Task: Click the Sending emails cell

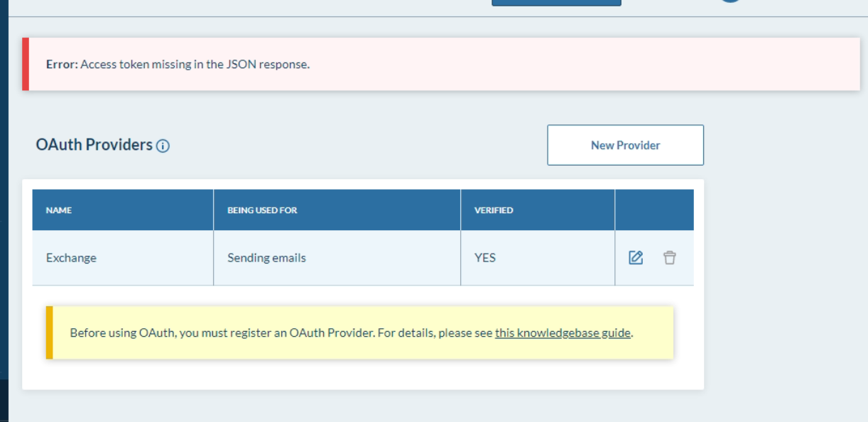Action: click(x=337, y=258)
